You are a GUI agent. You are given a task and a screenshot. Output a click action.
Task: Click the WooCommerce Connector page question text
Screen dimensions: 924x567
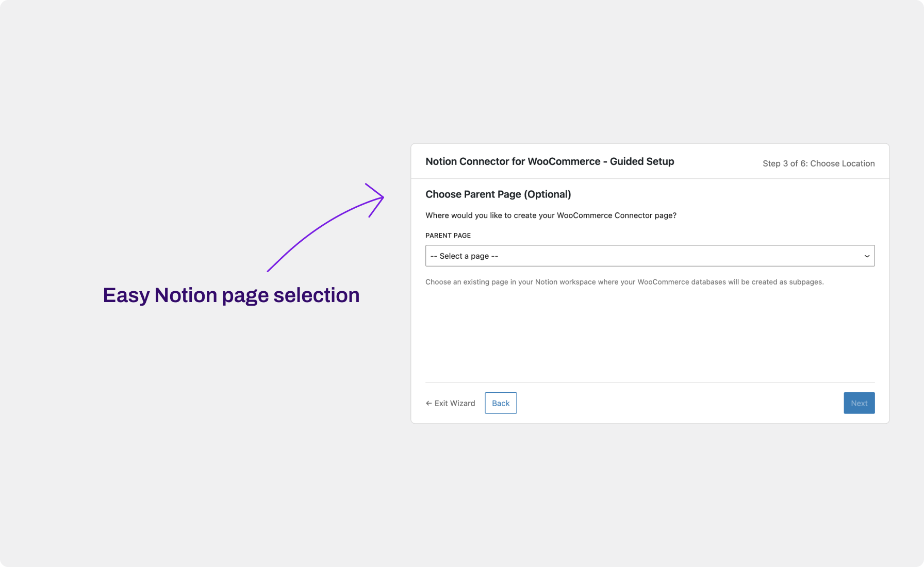point(551,215)
